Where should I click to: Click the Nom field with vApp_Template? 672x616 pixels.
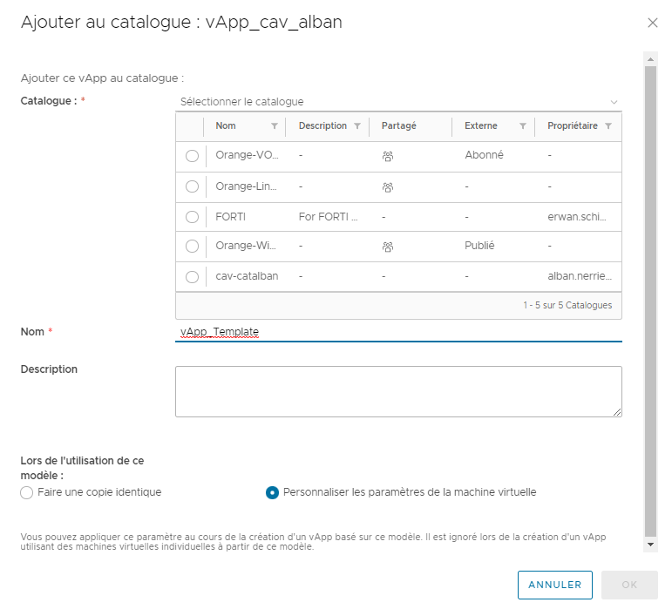coord(398,332)
